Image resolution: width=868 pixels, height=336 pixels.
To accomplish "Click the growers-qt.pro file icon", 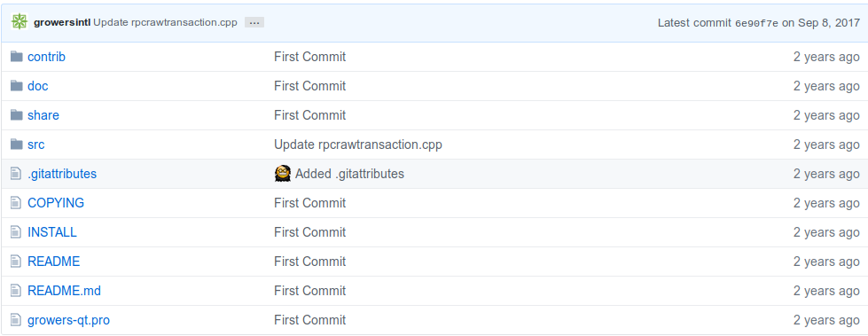I will pyautogui.click(x=15, y=320).
